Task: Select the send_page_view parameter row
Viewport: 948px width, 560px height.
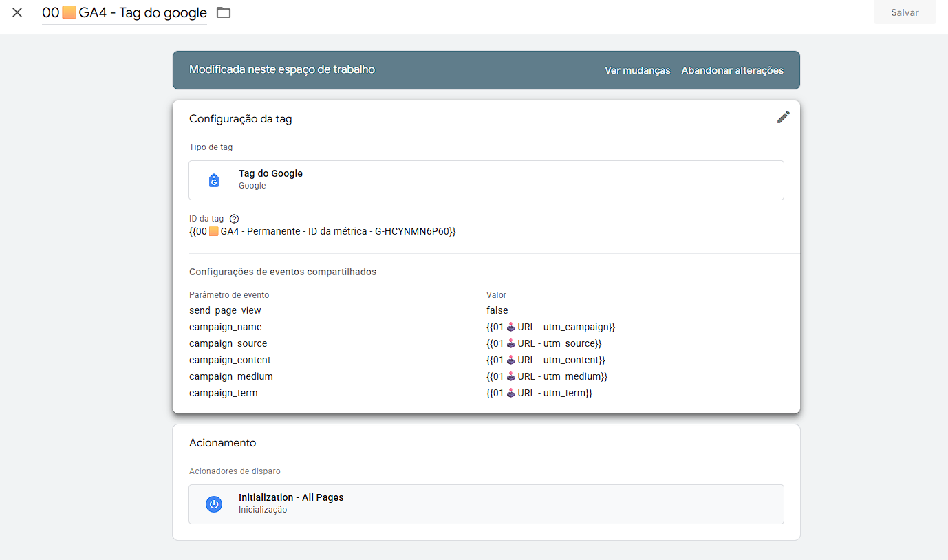Action: click(x=225, y=310)
